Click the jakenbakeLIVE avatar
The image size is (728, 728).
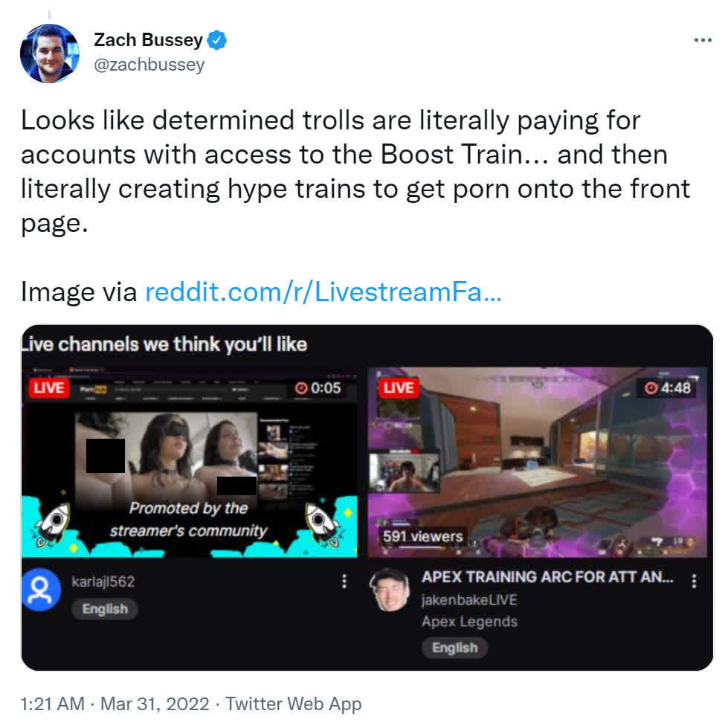click(390, 590)
